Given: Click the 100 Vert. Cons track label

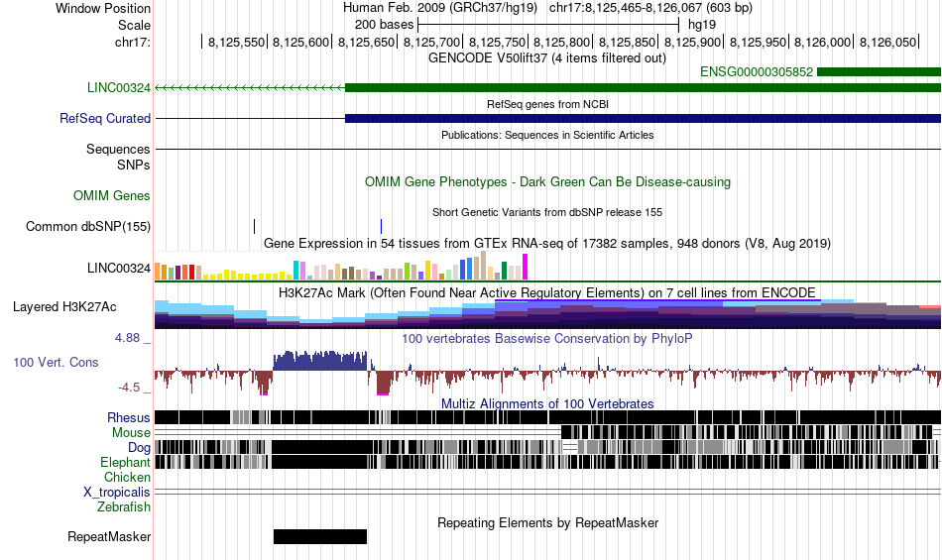Looking at the screenshot, I should coord(56,362).
